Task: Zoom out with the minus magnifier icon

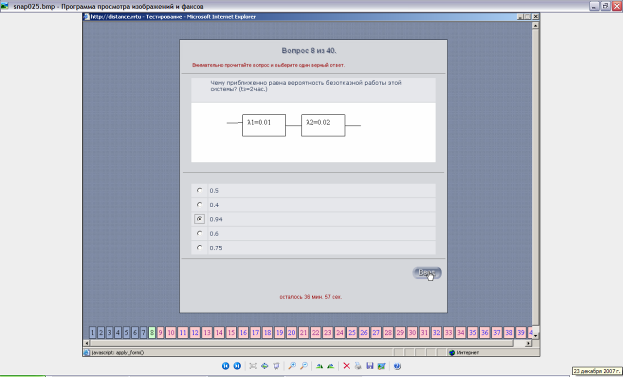Action: tap(304, 366)
